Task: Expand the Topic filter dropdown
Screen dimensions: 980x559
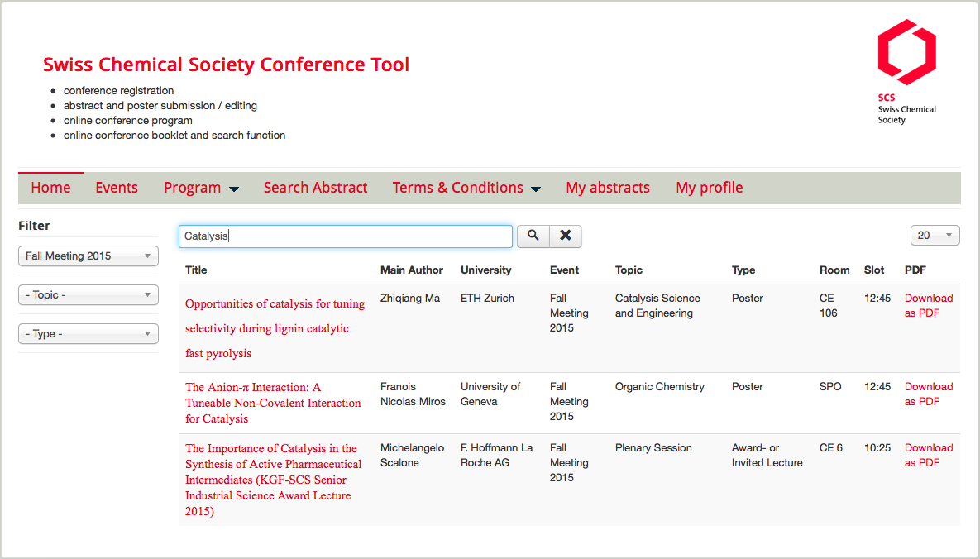Action: [x=88, y=295]
